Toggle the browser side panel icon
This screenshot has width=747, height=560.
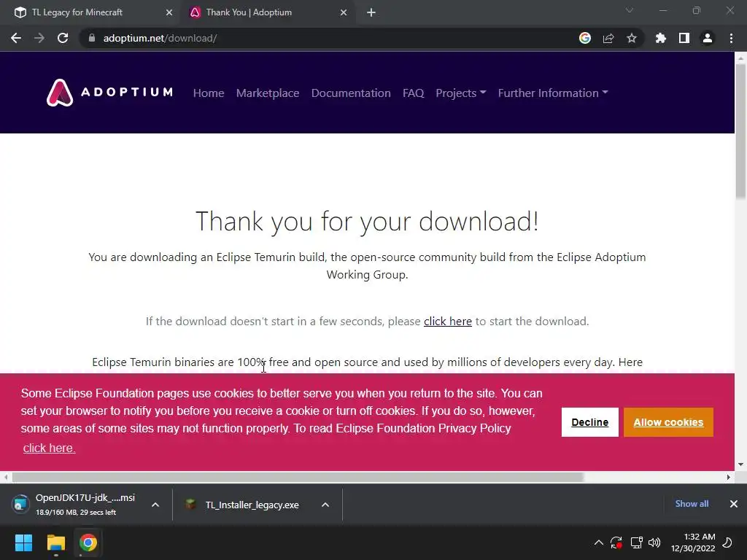point(684,38)
